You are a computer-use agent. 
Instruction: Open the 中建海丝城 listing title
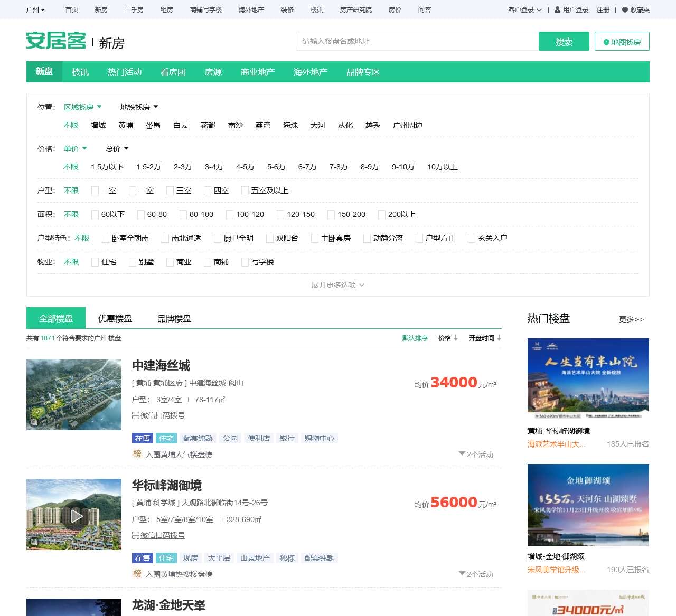coord(161,365)
